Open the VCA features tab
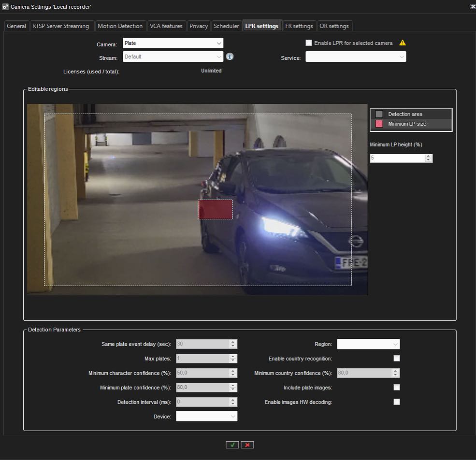The image size is (476, 460). point(166,26)
